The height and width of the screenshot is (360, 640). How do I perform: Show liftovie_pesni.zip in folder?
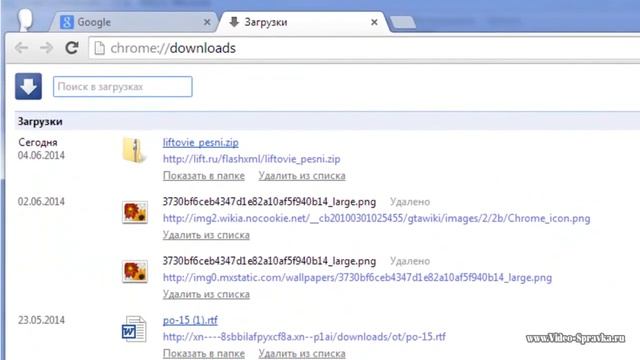pos(204,176)
